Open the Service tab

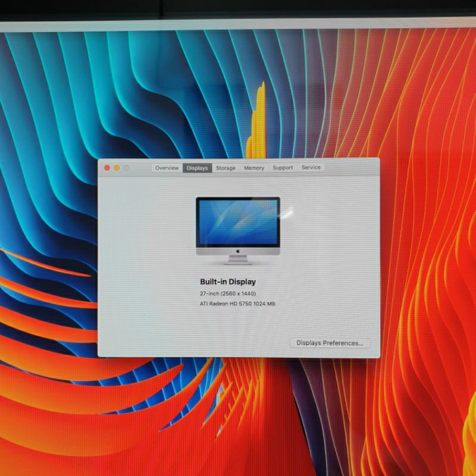pos(311,168)
